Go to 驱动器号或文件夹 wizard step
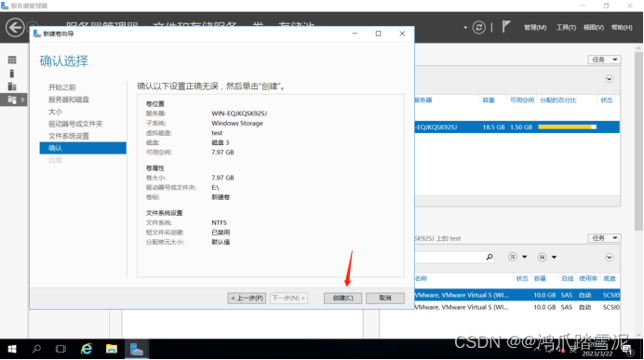The width and height of the screenshot is (644, 360). coord(75,124)
